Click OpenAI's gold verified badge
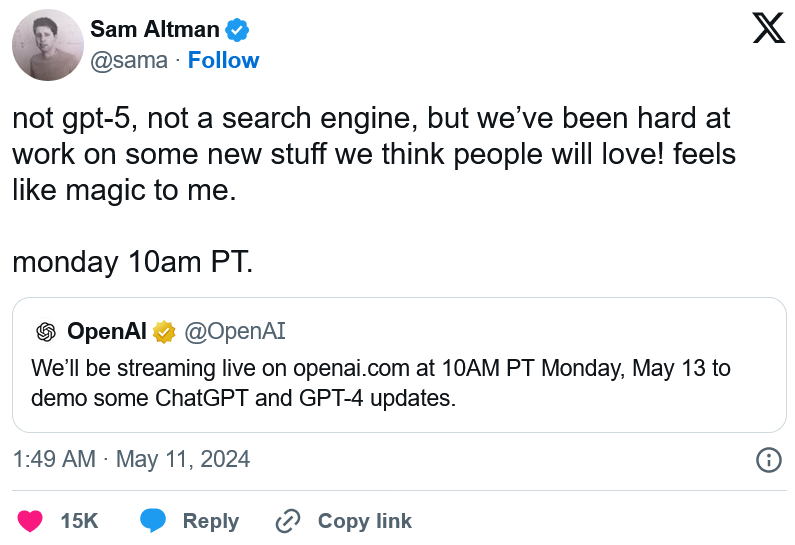795x545 pixels. [x=164, y=332]
